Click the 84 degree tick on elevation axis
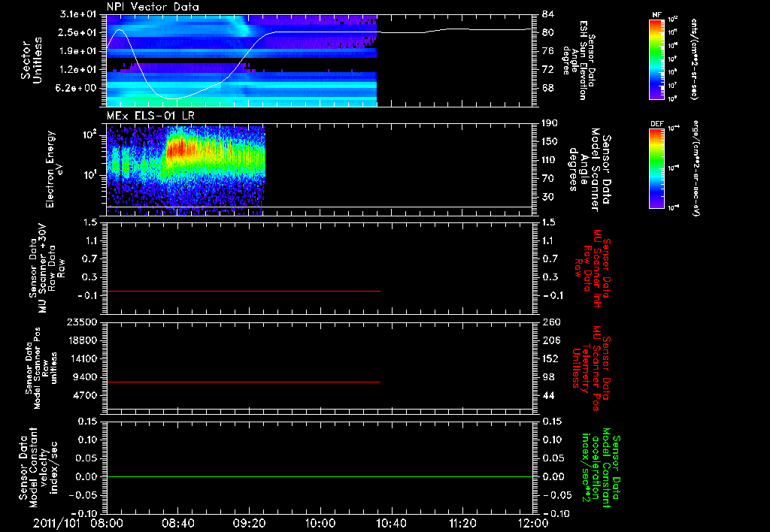The height and width of the screenshot is (532, 770). coord(548,14)
